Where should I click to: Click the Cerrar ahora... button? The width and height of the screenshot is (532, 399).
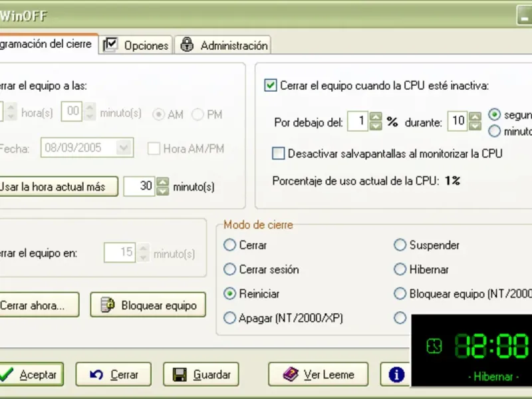pyautogui.click(x=39, y=305)
